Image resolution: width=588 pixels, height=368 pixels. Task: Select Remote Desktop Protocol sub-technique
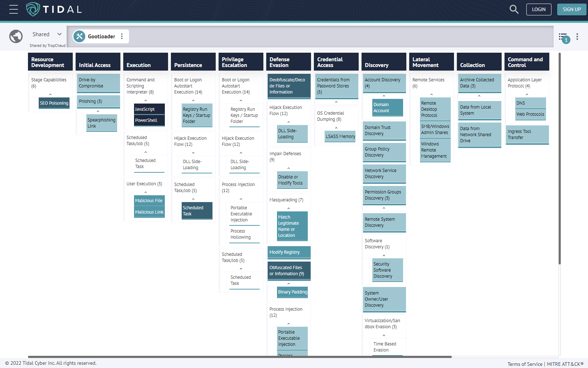[x=435, y=109]
